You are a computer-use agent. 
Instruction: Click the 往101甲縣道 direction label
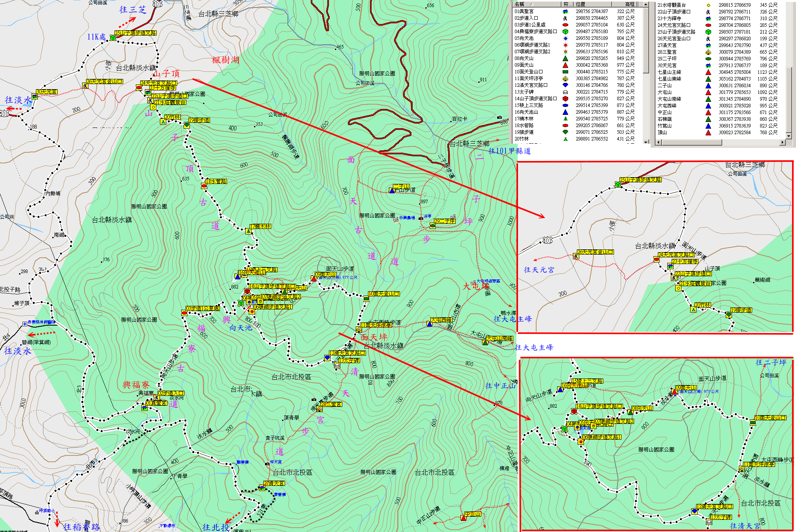pyautogui.click(x=509, y=151)
